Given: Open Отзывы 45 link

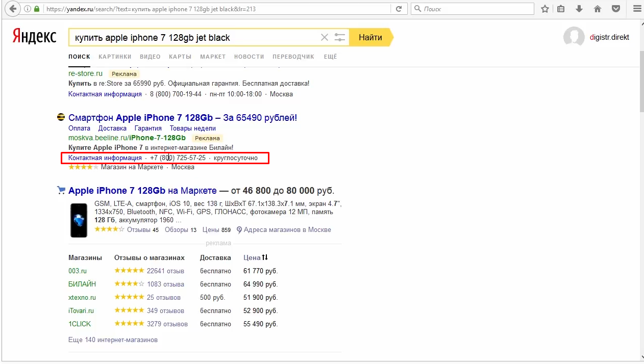Looking at the screenshot, I should (x=143, y=230).
